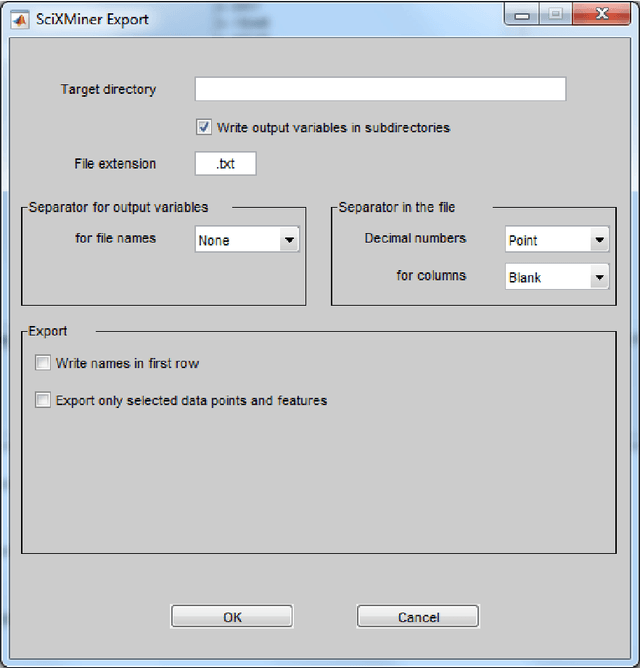640x668 pixels.
Task: Enable Write names in first row
Action: coord(43,363)
